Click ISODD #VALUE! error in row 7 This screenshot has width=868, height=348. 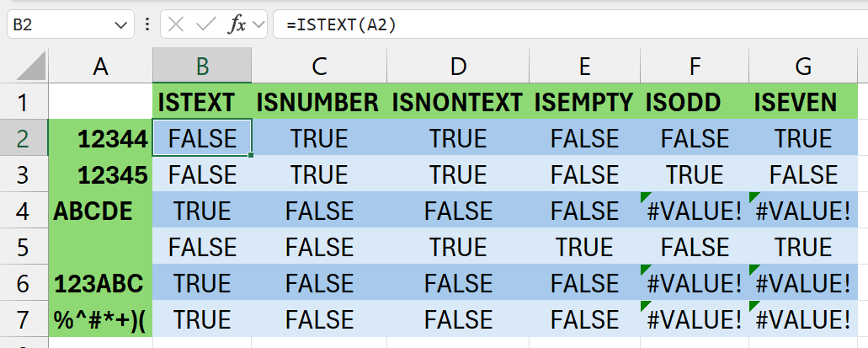point(695,319)
